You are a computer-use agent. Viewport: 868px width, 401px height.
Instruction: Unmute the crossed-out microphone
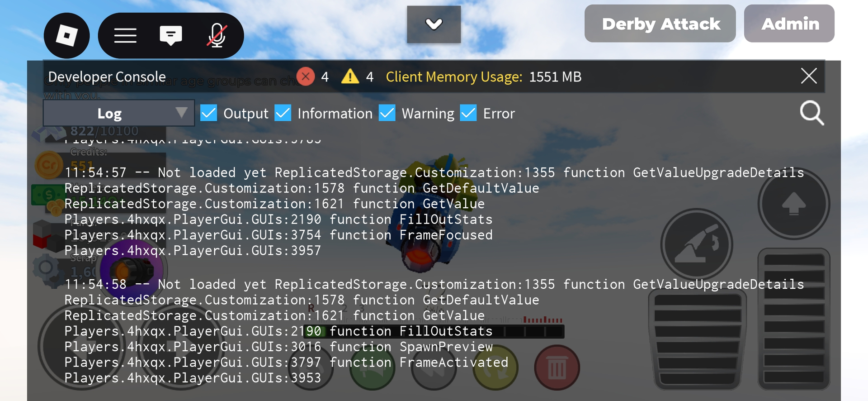217,35
